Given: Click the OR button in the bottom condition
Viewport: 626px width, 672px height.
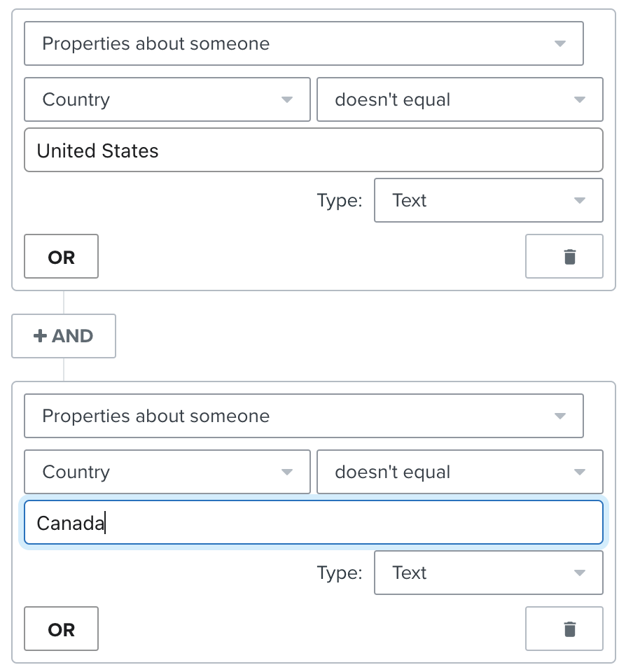Looking at the screenshot, I should [x=61, y=629].
